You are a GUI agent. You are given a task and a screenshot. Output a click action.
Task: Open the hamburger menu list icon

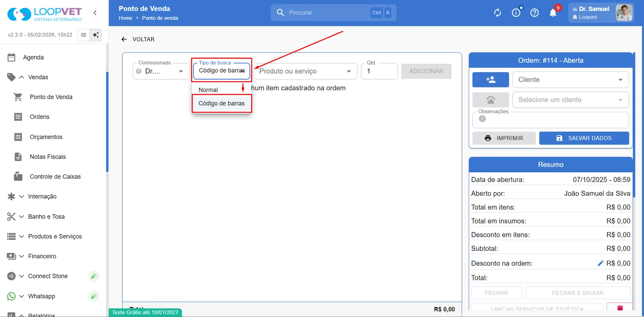point(83,35)
